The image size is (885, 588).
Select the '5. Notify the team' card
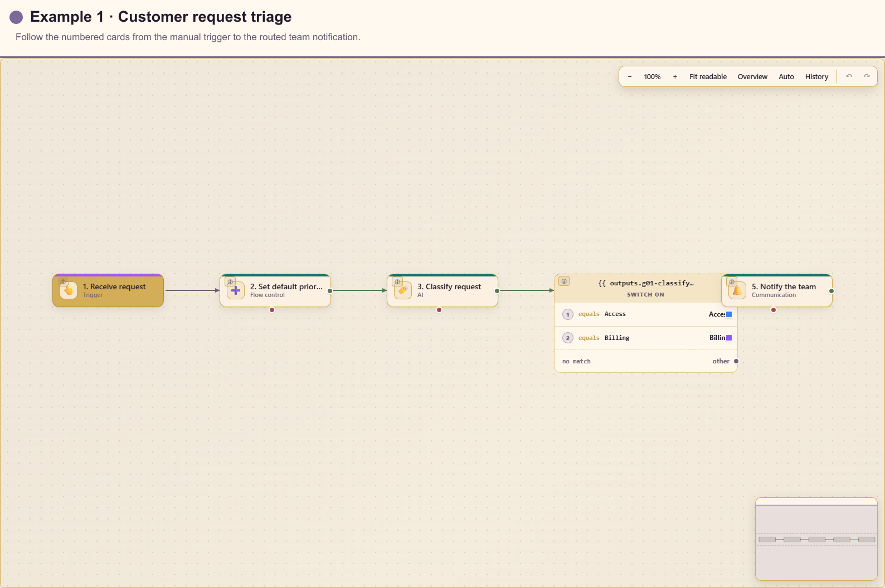[x=777, y=290]
